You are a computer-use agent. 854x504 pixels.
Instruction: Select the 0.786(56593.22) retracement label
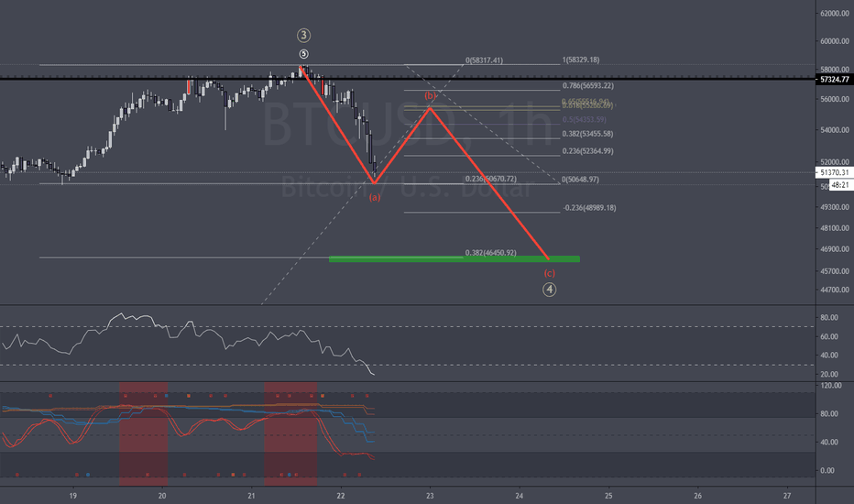click(587, 85)
